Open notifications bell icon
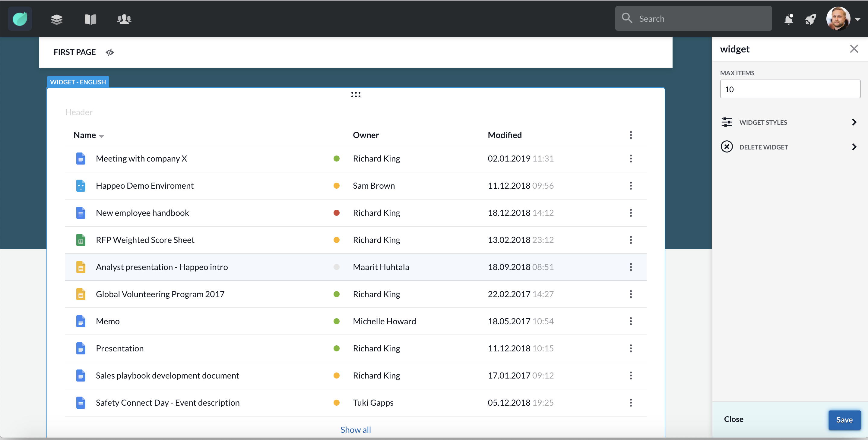868x440 pixels. point(788,19)
